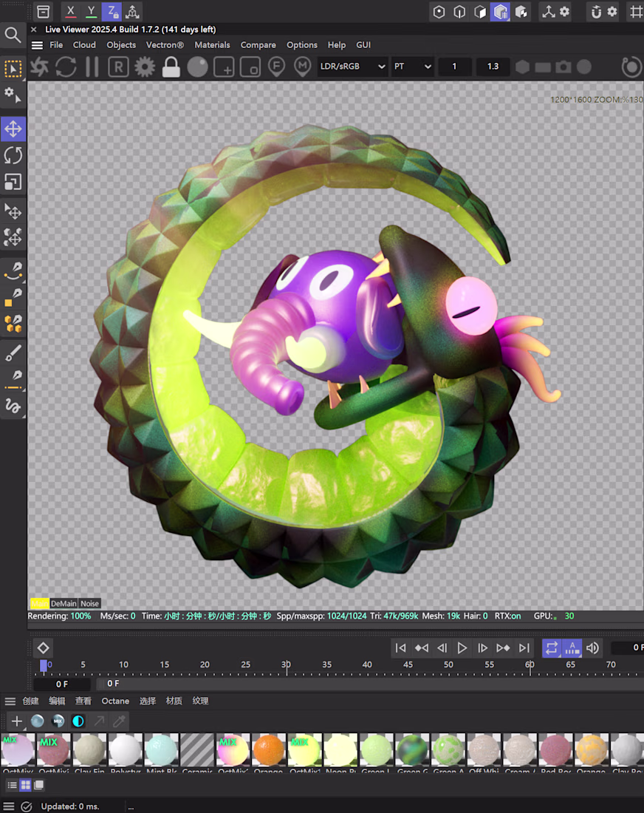Toggle the Z axis lock

pos(112,11)
